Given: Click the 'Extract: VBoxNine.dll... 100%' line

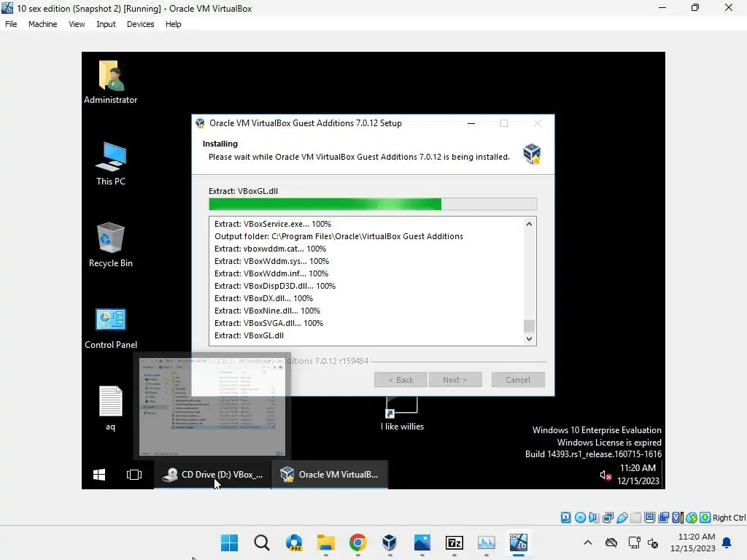Looking at the screenshot, I should [267, 311].
